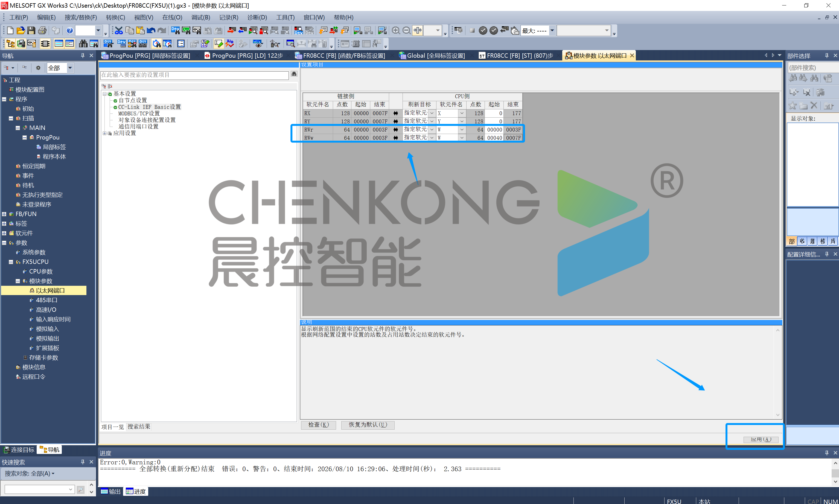The width and height of the screenshot is (839, 504).
Task: Zoom out with the magnifier minus icon
Action: pyautogui.click(x=406, y=31)
